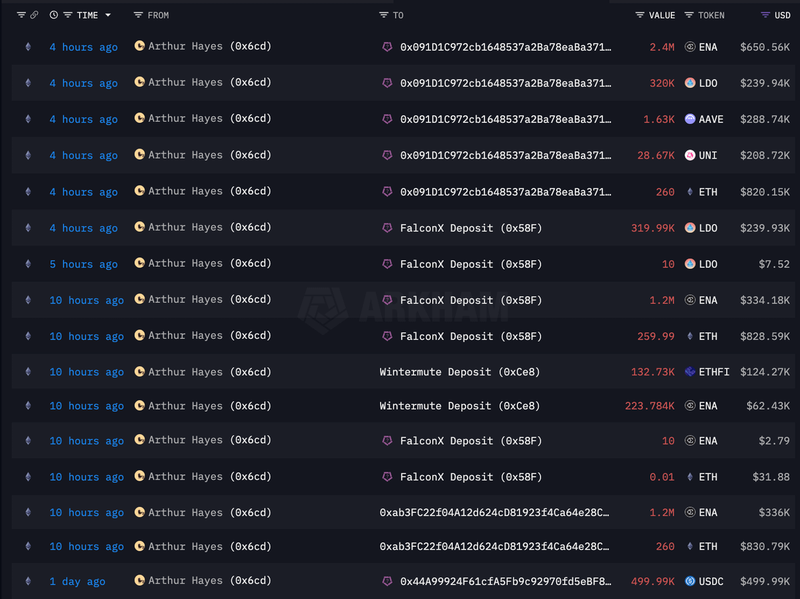Click the clock icon in table header
800x599 pixels.
pos(54,16)
